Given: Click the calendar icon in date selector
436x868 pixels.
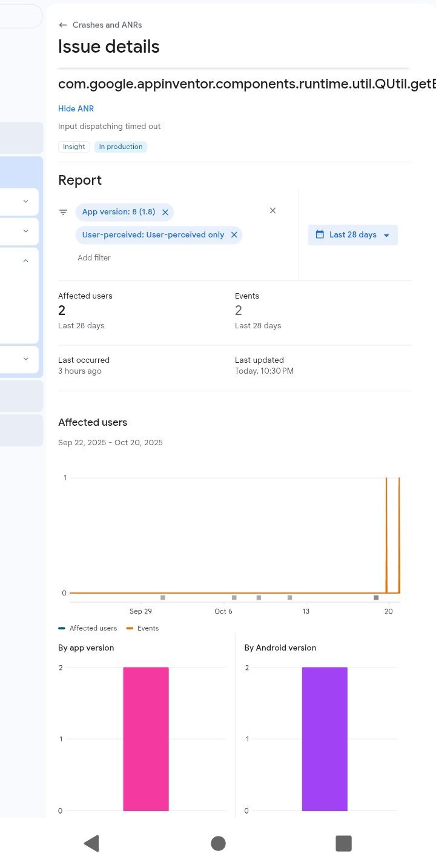Looking at the screenshot, I should tap(320, 234).
